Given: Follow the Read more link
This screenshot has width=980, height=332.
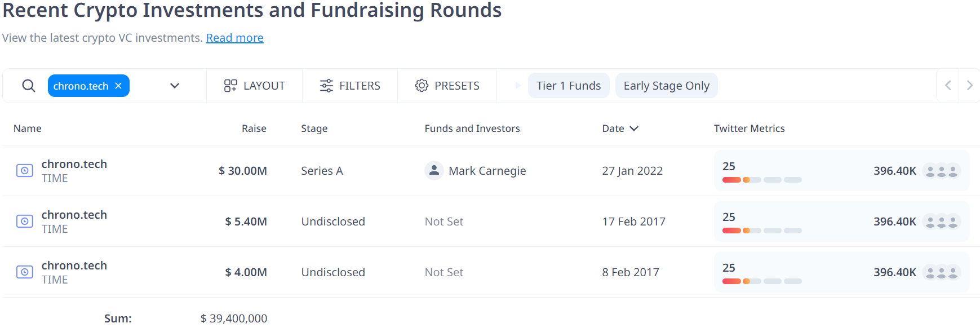Looking at the screenshot, I should coord(234,38).
